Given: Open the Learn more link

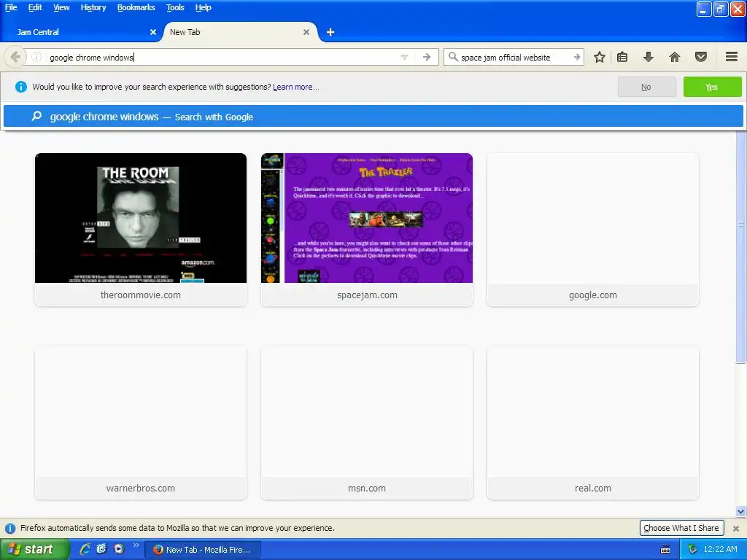Looking at the screenshot, I should (x=296, y=87).
